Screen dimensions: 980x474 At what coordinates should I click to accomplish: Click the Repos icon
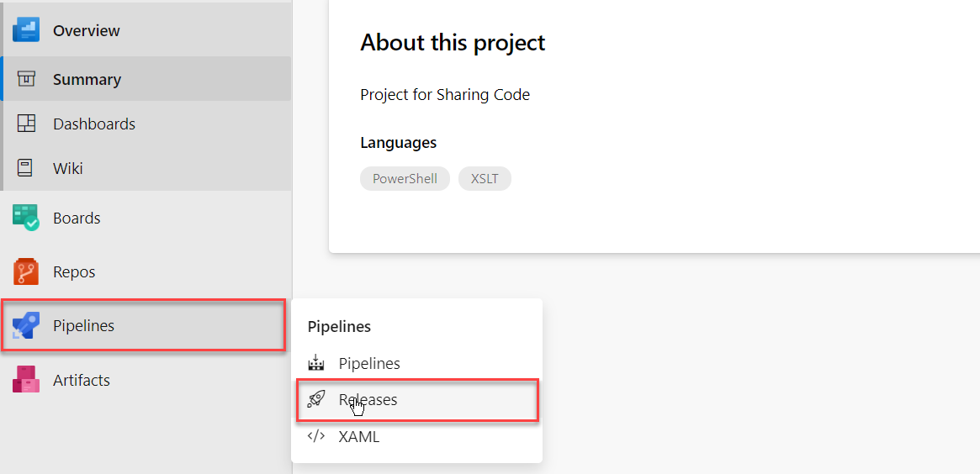26,271
